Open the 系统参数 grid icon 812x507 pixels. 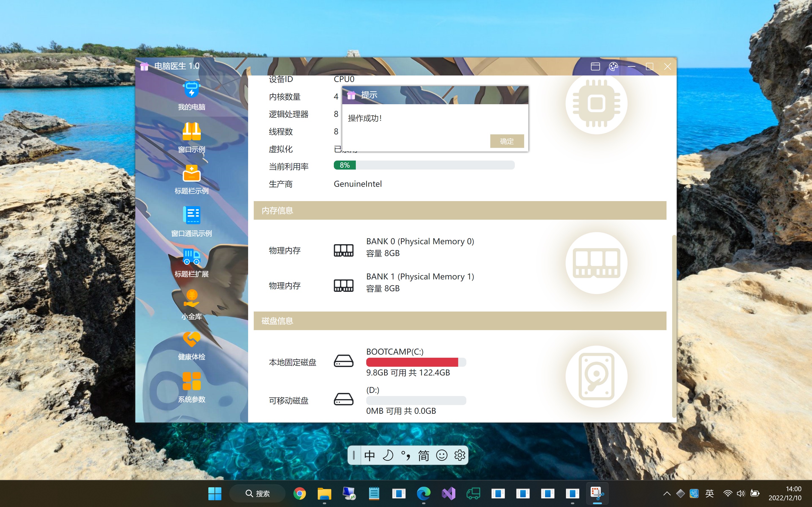coord(191,381)
